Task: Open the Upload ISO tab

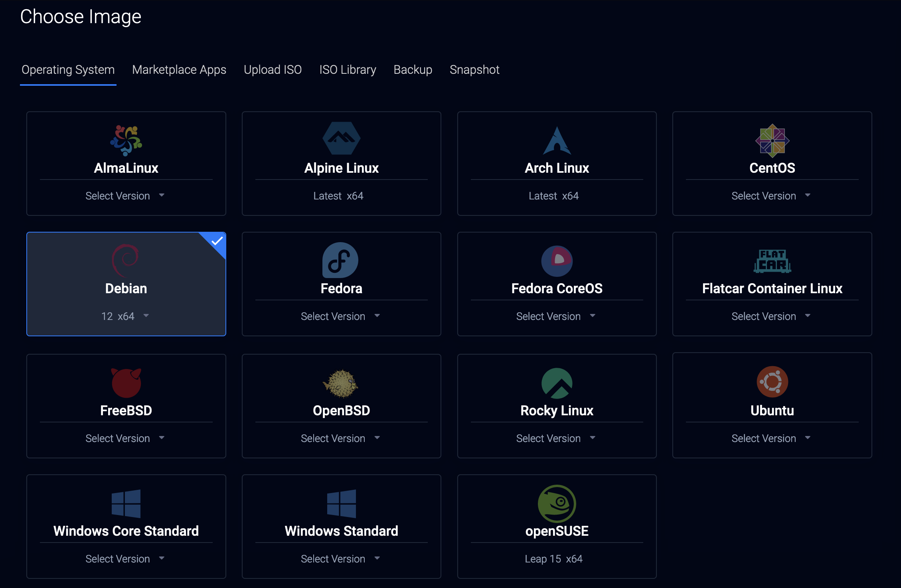Action: pos(273,70)
